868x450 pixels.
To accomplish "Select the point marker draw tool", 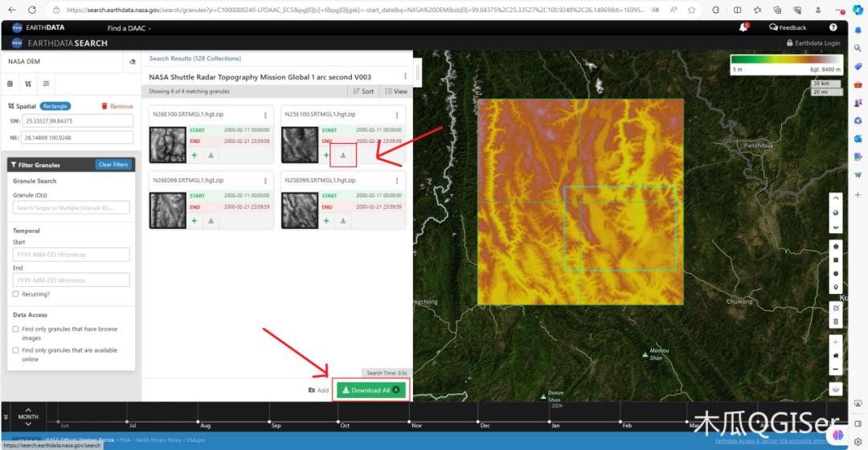I will pos(836,287).
